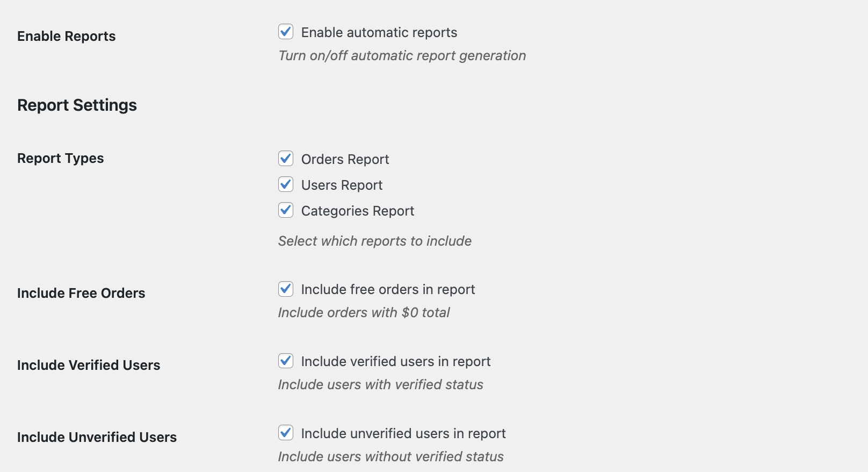Click the "Turn on/off automatic report generation" hint
The image size is (868, 472).
(x=402, y=55)
